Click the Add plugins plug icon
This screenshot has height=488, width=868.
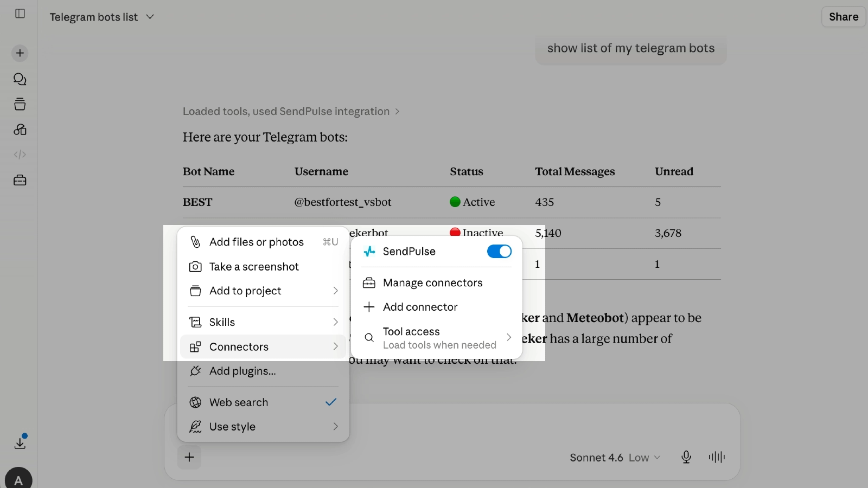(x=195, y=371)
